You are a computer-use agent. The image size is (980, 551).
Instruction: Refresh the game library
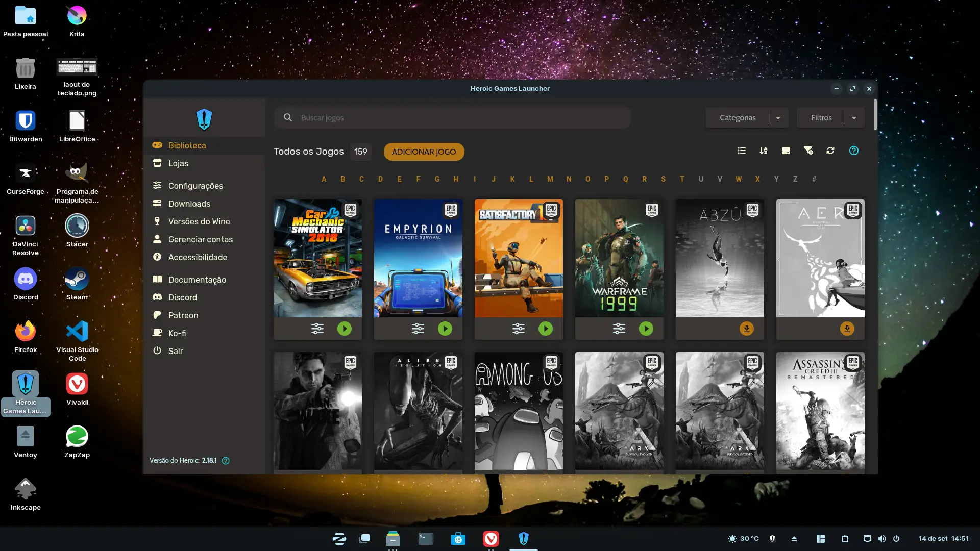pos(830,151)
